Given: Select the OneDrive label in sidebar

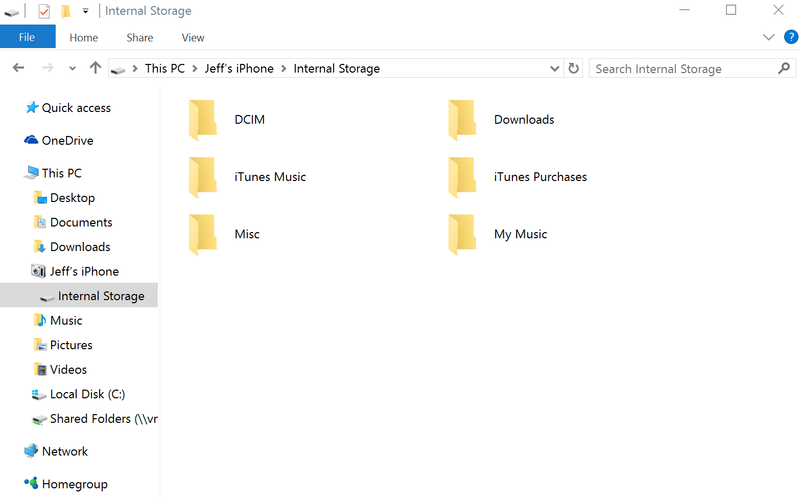Looking at the screenshot, I should [67, 140].
